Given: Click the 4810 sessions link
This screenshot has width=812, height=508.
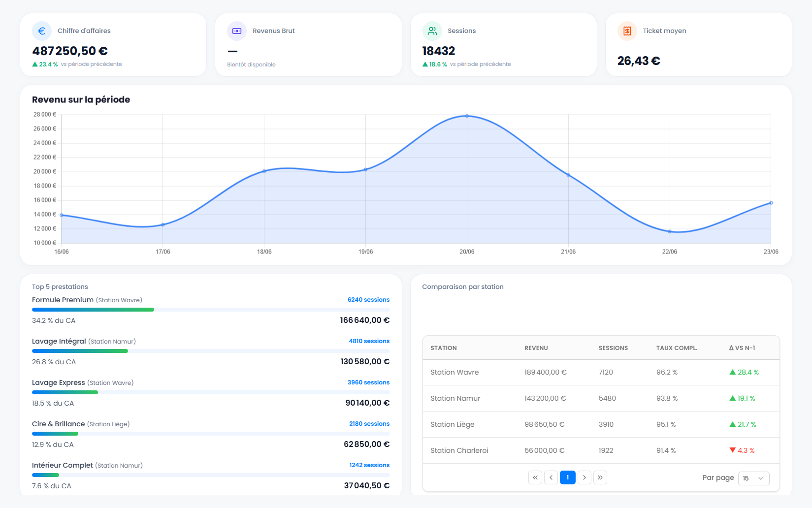Looking at the screenshot, I should point(369,341).
